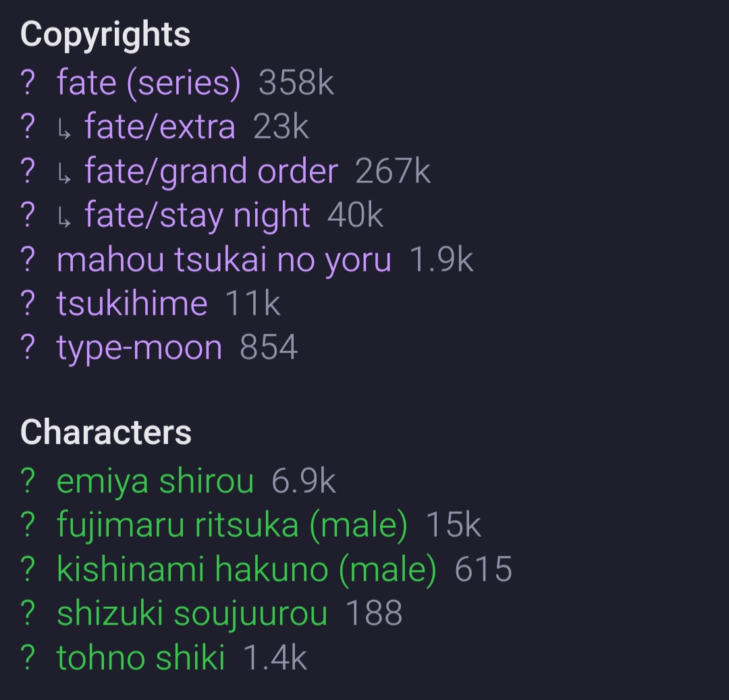The width and height of the screenshot is (729, 700).
Task: Open the fate/extra child tag
Action: coord(159,128)
